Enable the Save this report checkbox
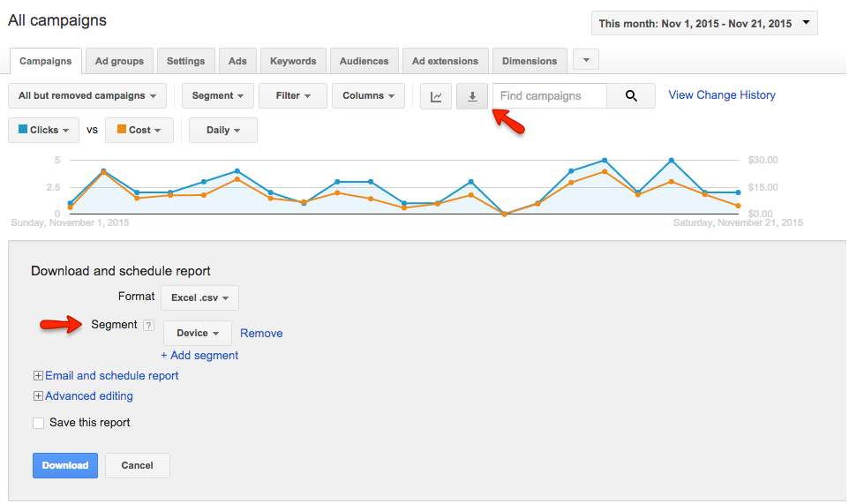 pyautogui.click(x=38, y=423)
